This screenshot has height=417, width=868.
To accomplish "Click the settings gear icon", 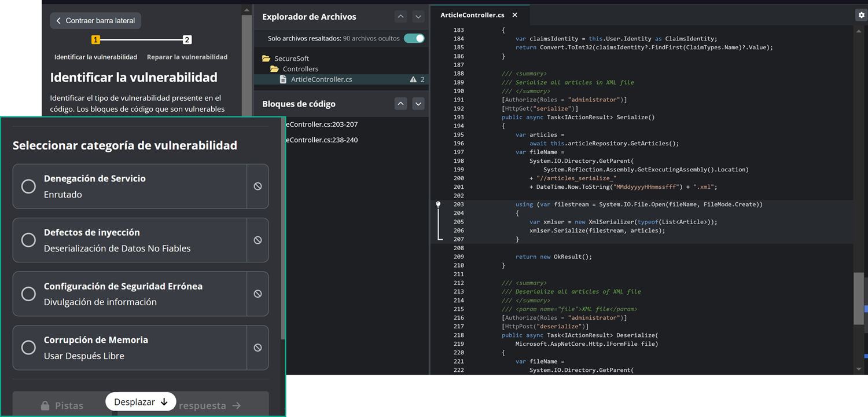I will 861,15.
